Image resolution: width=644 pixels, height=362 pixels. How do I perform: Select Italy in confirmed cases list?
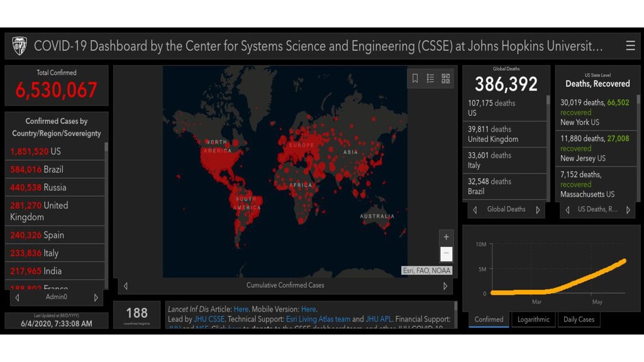coord(55,253)
